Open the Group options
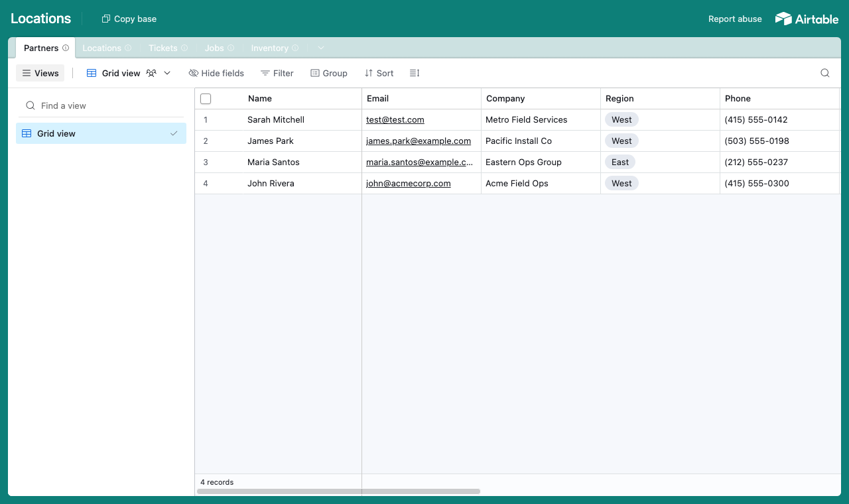 (329, 73)
